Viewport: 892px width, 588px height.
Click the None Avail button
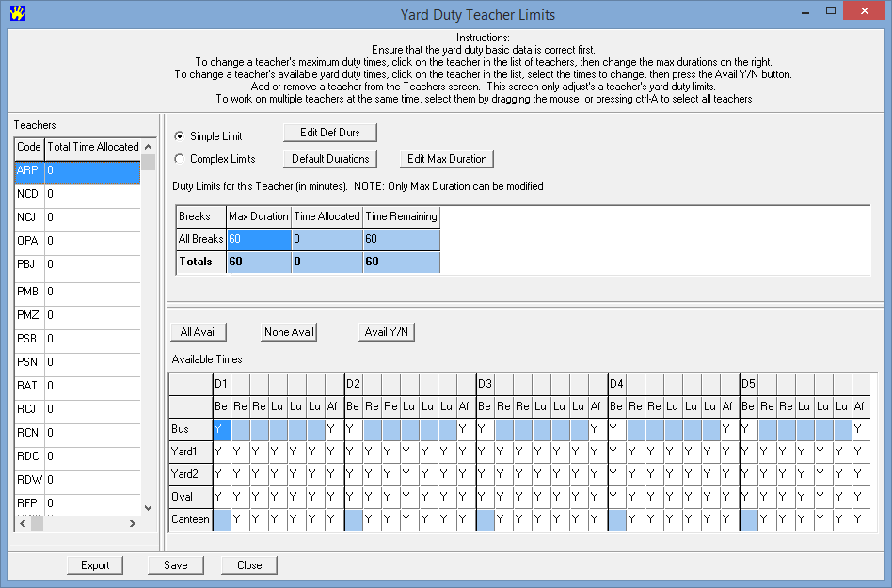(x=289, y=331)
